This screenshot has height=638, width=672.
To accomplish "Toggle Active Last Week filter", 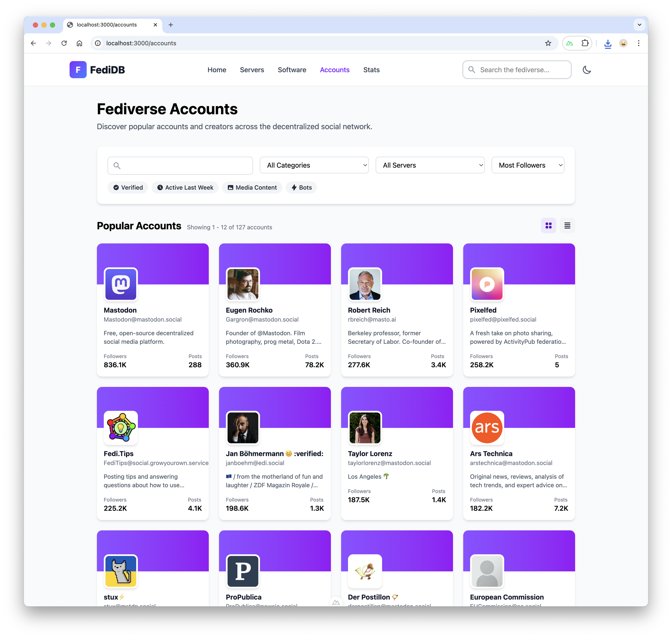I will point(185,187).
